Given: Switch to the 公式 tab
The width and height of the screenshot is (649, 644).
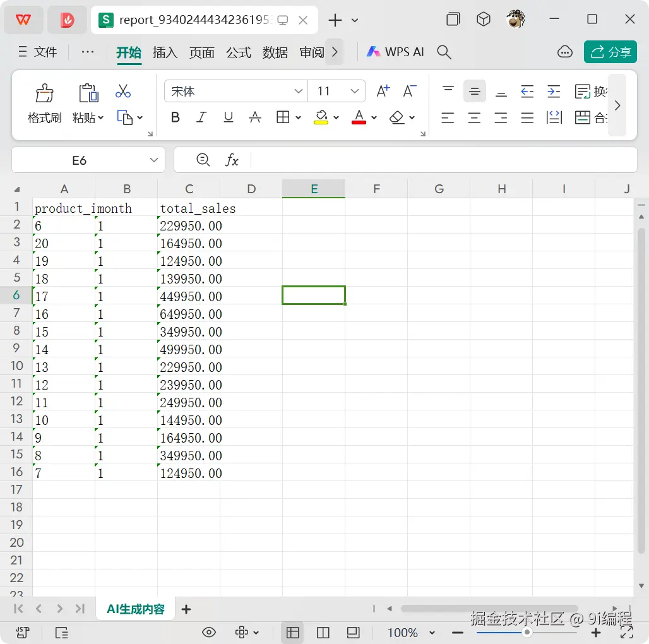Looking at the screenshot, I should click(239, 52).
